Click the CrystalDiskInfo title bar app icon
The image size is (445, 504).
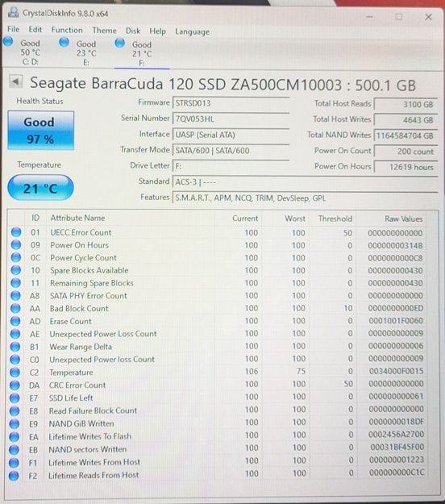click(x=14, y=12)
